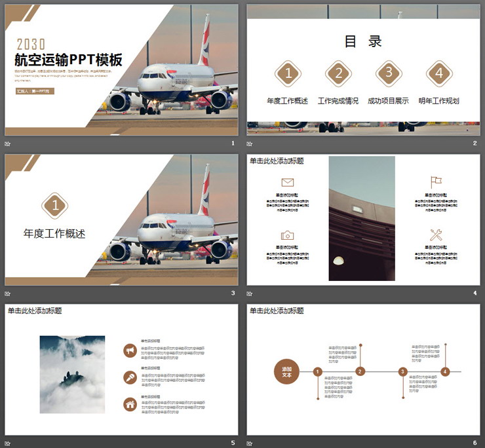Select the diamond numbered 3 in the 目录 slide
The image size is (485, 448).
[x=388, y=73]
